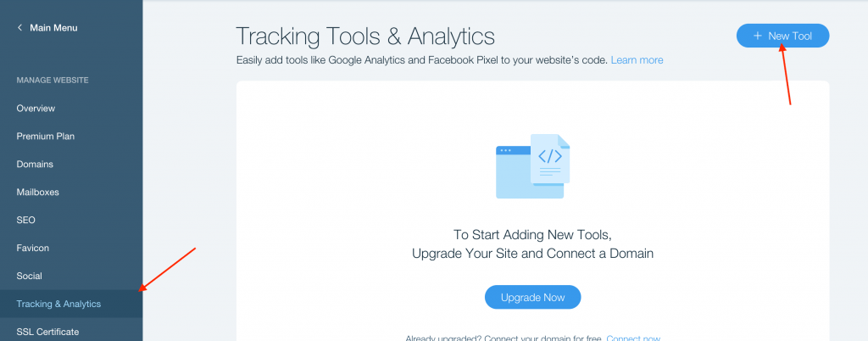Click the Connect now link
Viewport: 868px width, 341px height.
[633, 338]
